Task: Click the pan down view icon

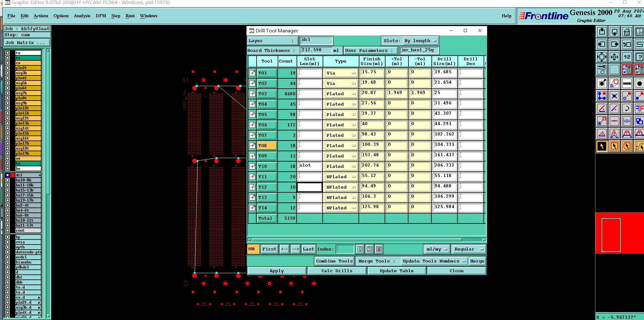Action: 614,32
